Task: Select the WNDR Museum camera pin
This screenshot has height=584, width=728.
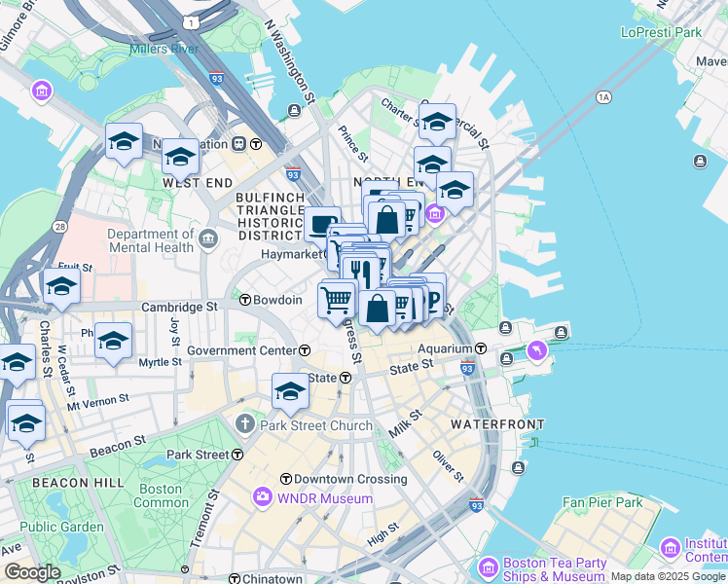Action: (263, 497)
